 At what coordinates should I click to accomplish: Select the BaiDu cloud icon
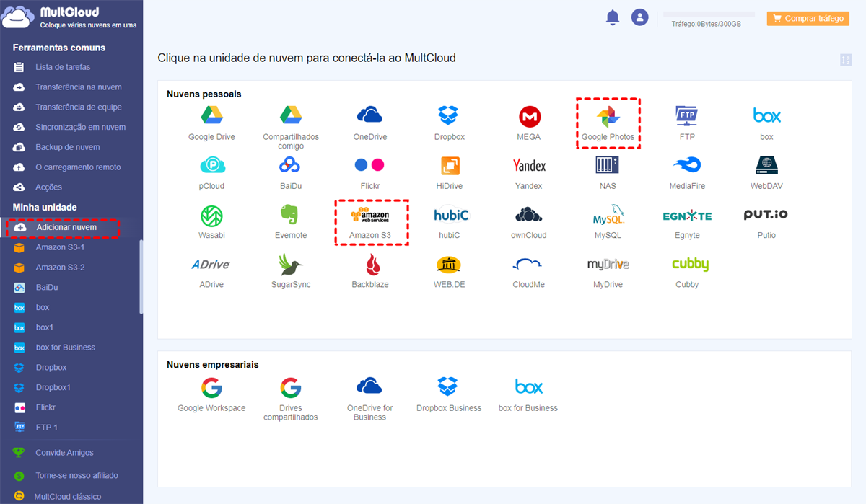(291, 166)
